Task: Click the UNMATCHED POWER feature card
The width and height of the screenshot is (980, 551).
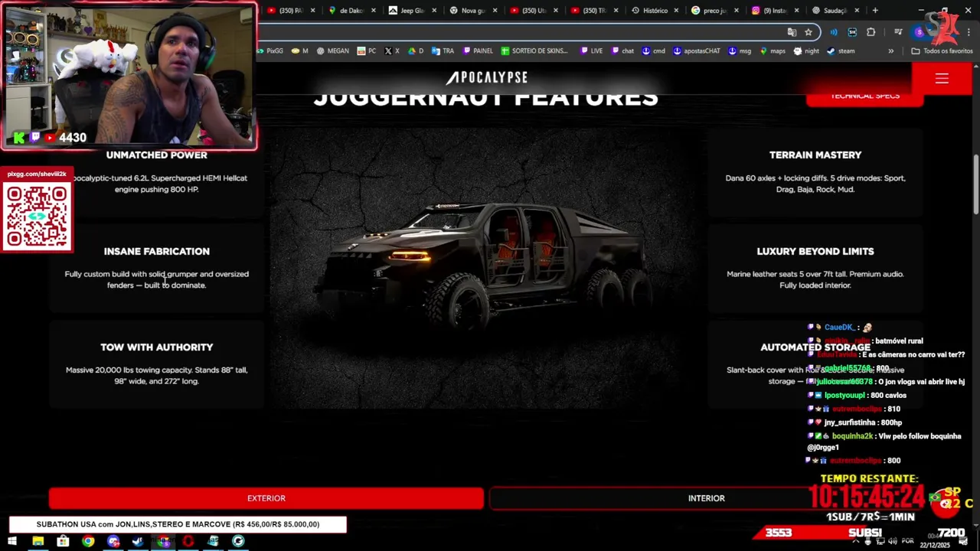Action: pyautogui.click(x=157, y=172)
